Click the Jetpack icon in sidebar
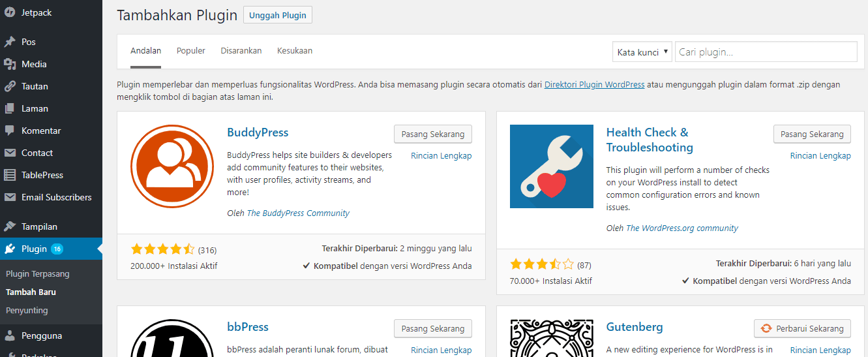 coord(10,12)
